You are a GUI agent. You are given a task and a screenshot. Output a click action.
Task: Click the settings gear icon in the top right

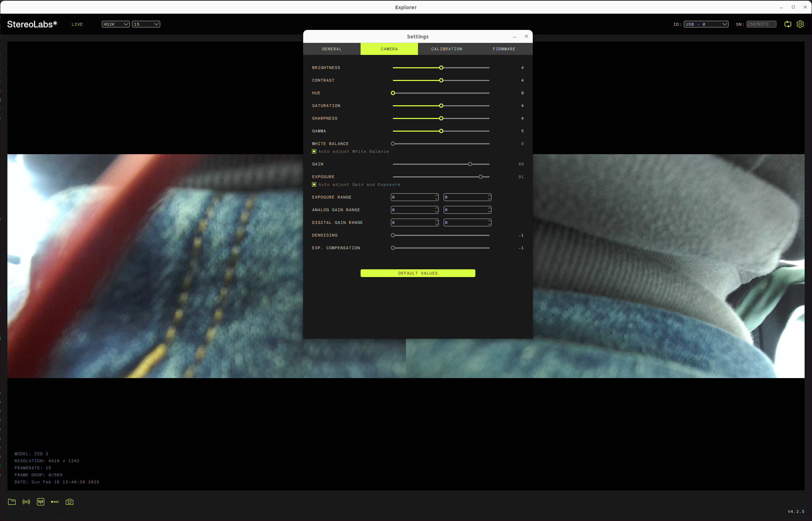pyautogui.click(x=800, y=24)
